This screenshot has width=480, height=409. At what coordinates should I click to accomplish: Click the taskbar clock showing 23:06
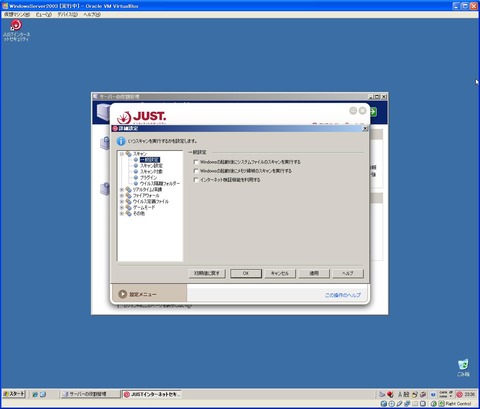tap(470, 394)
